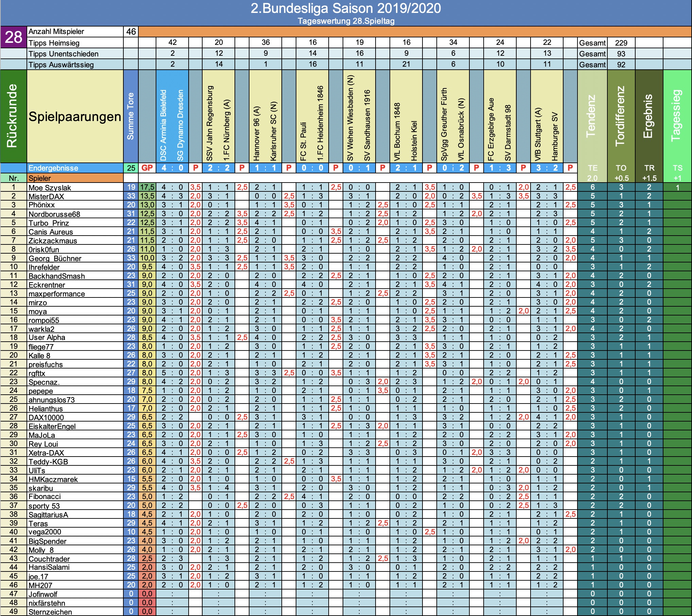Screen dimensions: 692x616
Task: Select the Jofinwolf name cell
Action: click(75, 594)
